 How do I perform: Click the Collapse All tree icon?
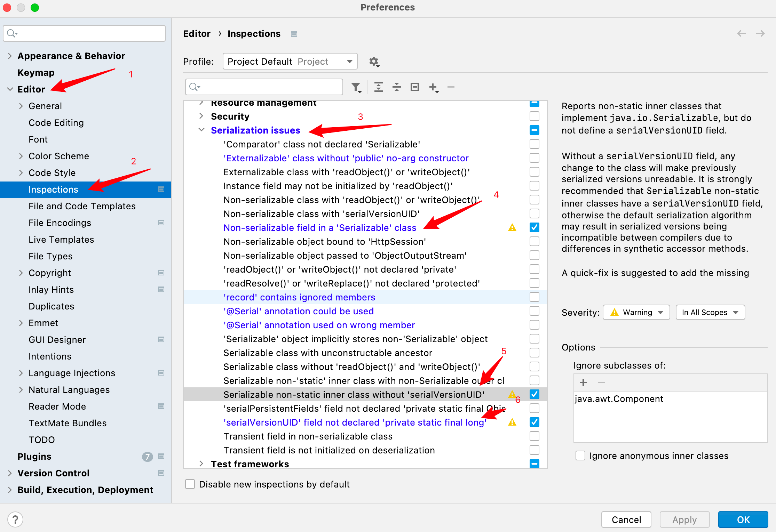tap(396, 87)
